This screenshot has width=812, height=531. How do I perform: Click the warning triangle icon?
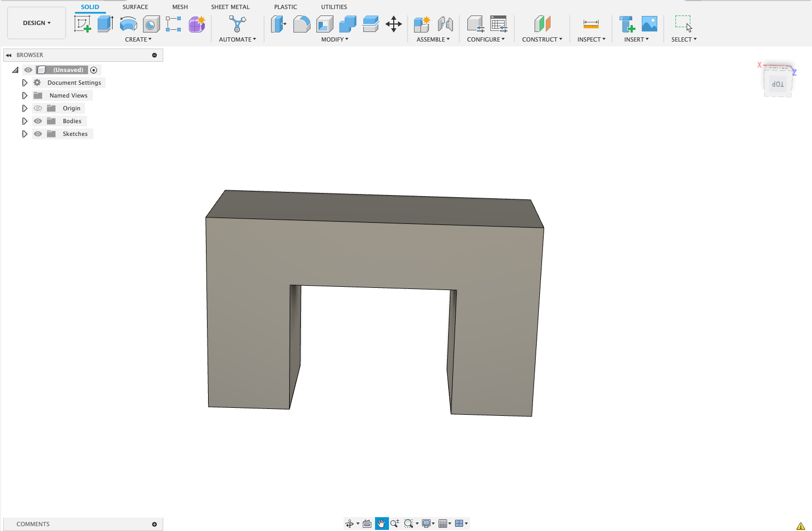(x=801, y=526)
